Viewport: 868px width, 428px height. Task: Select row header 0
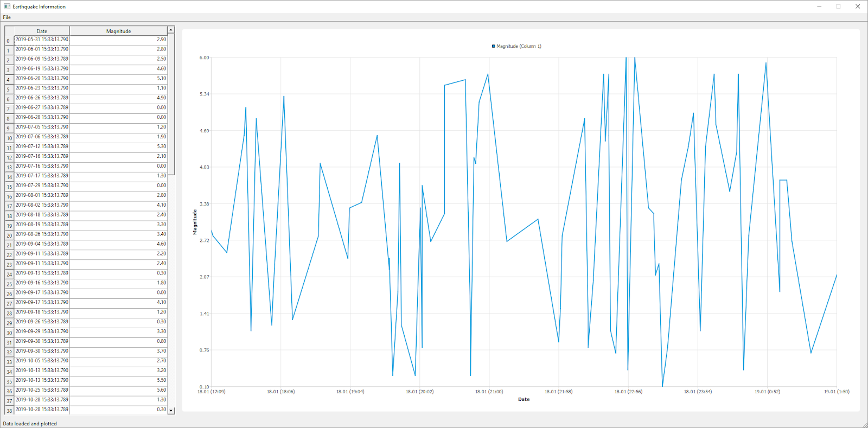(x=9, y=41)
